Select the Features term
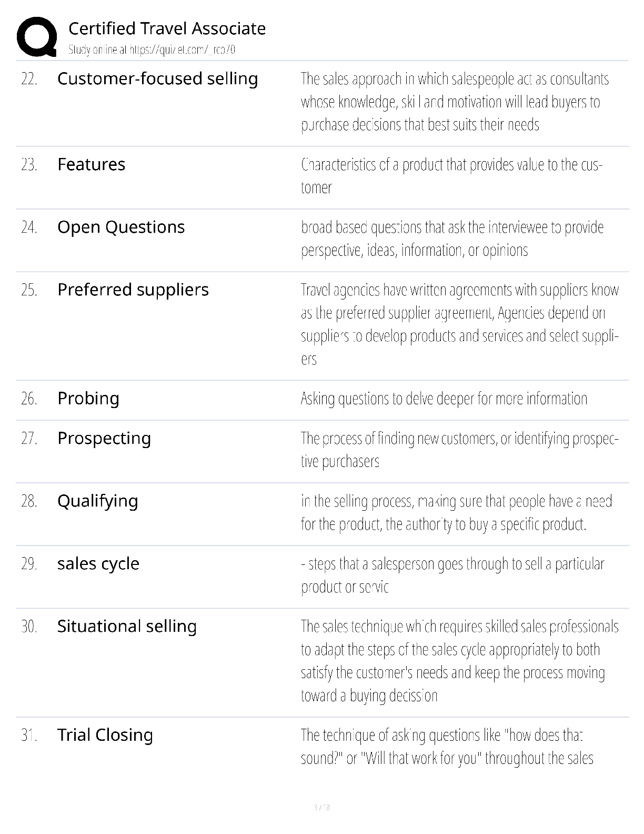The height and width of the screenshot is (834, 644). tap(91, 164)
